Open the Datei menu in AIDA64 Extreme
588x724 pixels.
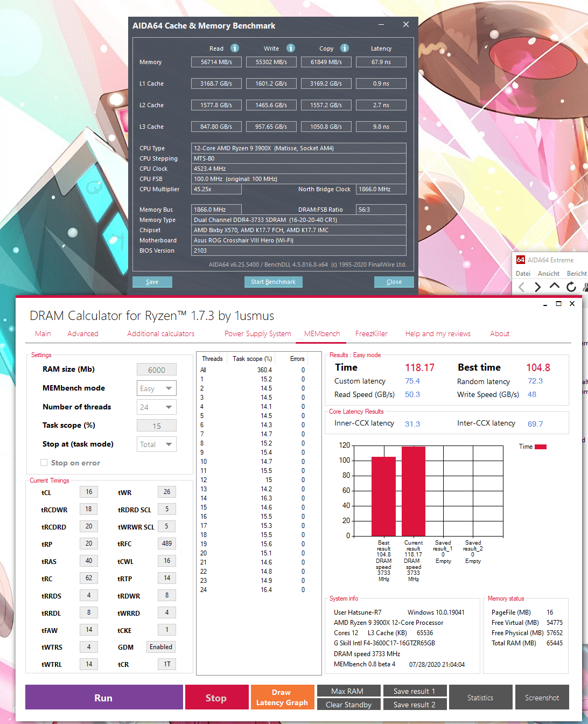(x=523, y=274)
